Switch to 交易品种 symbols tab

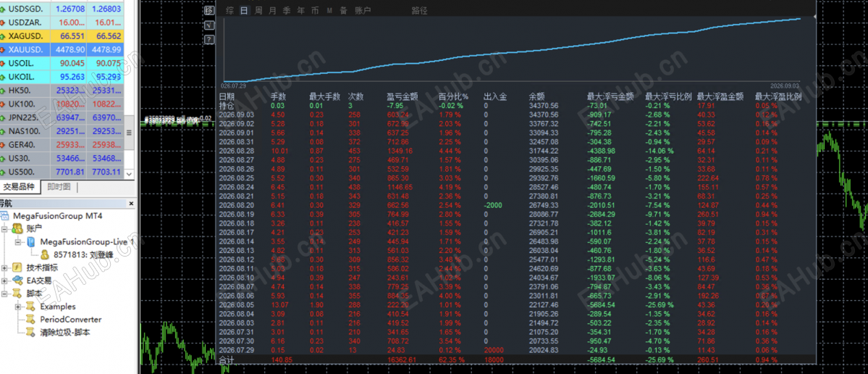pyautogui.click(x=21, y=187)
